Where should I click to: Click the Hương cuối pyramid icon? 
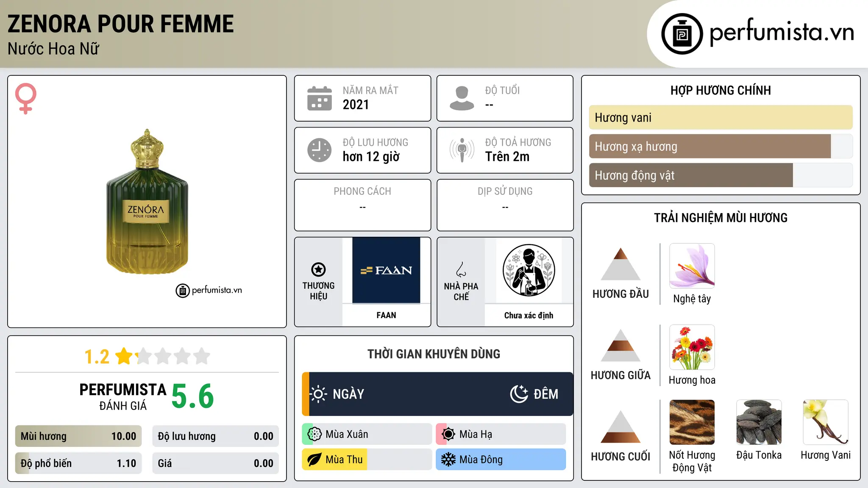pos(620,427)
